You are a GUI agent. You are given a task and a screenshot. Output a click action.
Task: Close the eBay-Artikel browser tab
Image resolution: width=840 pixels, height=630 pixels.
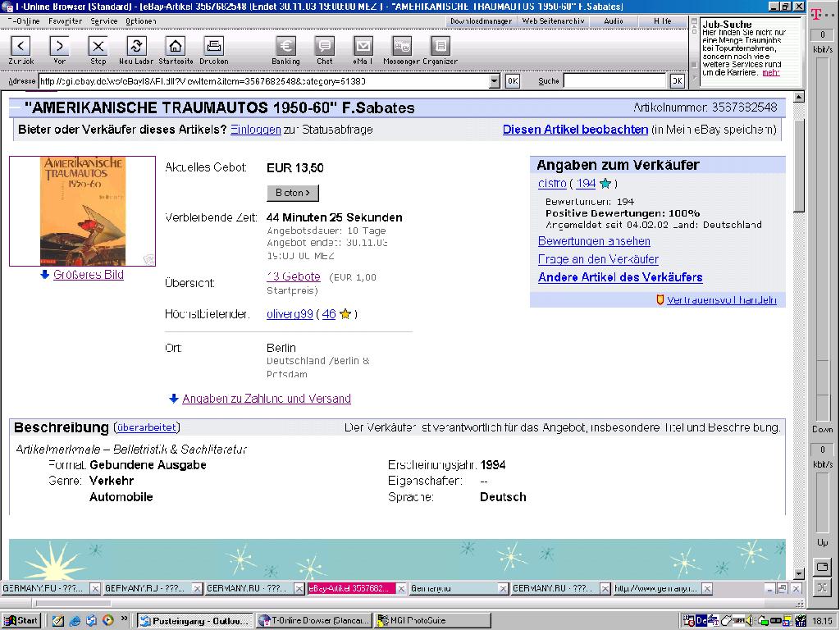(400, 588)
